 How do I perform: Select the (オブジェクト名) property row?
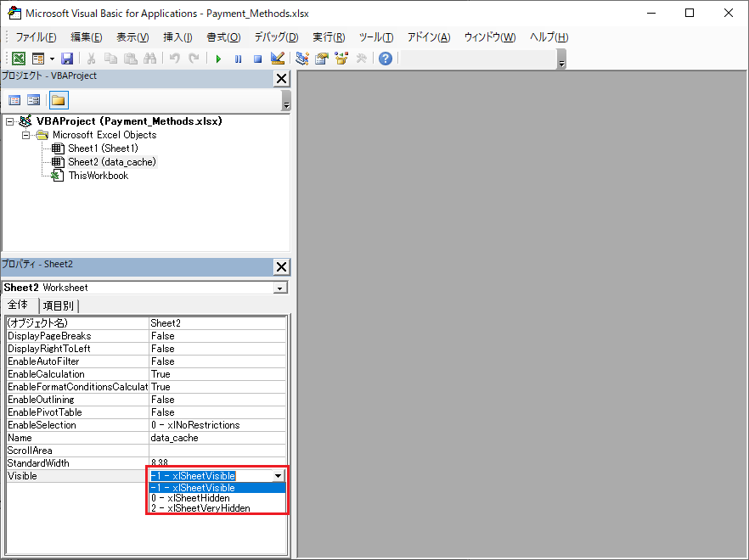click(x=146, y=323)
